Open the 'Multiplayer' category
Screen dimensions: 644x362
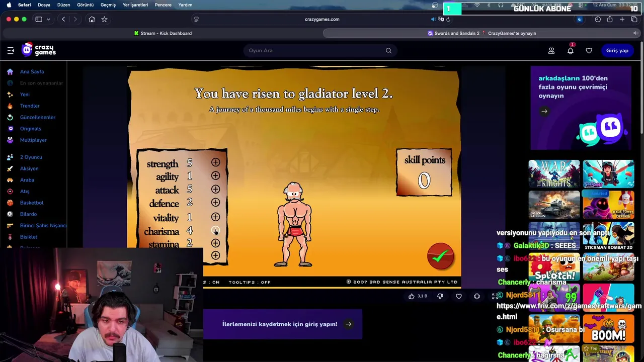point(33,140)
